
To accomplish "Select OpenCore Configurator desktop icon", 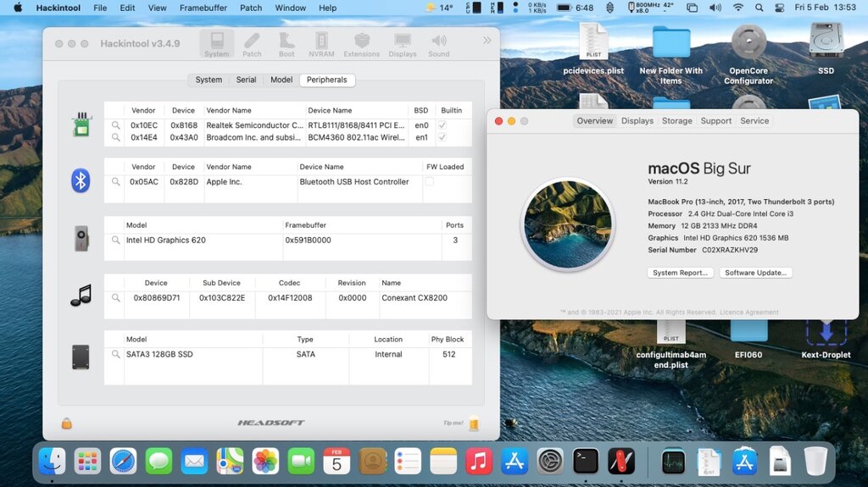I will click(x=748, y=53).
